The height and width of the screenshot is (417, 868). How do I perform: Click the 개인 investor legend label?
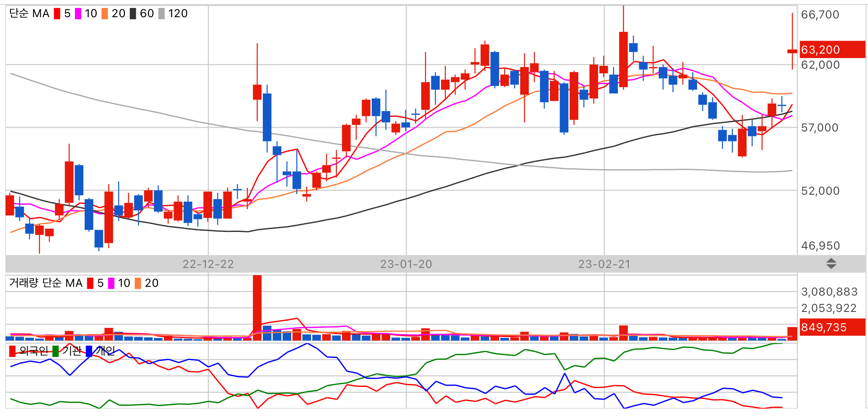pyautogui.click(x=105, y=351)
